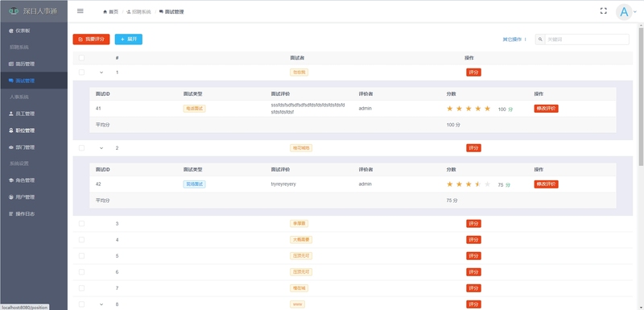Click the third star for interview 42

pos(469,184)
